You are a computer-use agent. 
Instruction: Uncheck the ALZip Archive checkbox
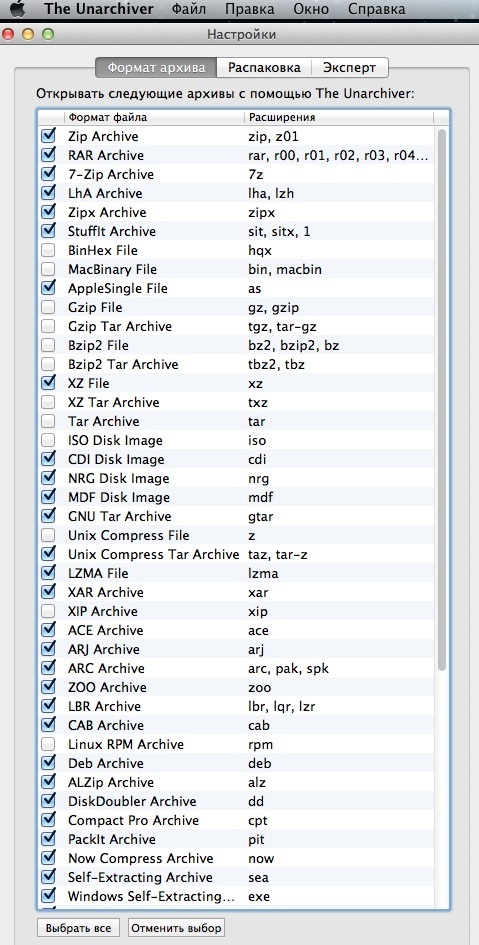tap(48, 782)
